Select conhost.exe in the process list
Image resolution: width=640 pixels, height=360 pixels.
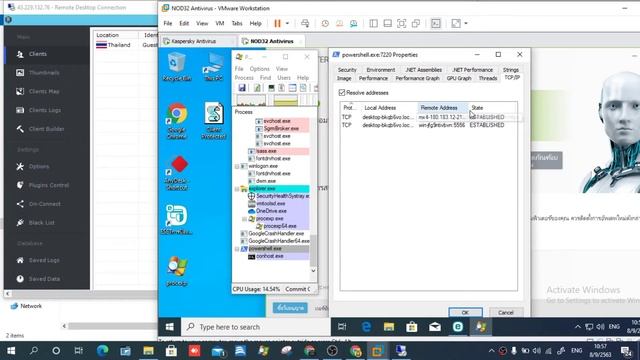pyautogui.click(x=269, y=256)
